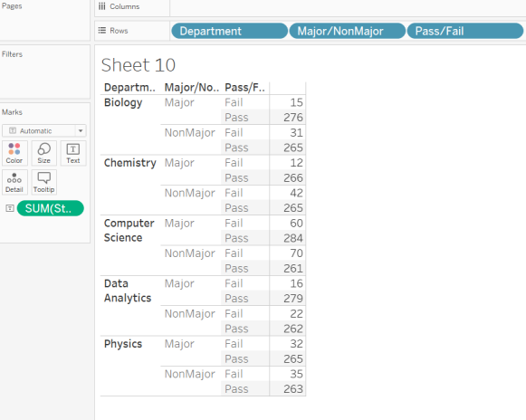Click the Pass/F.. column header
The image size is (526, 420).
[x=244, y=88]
